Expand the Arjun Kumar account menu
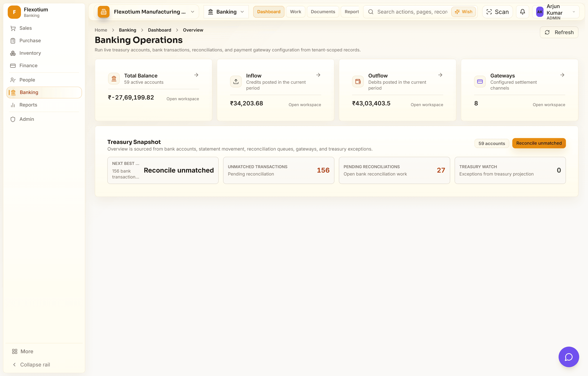Image resolution: width=588 pixels, height=376 pixels. (555, 12)
